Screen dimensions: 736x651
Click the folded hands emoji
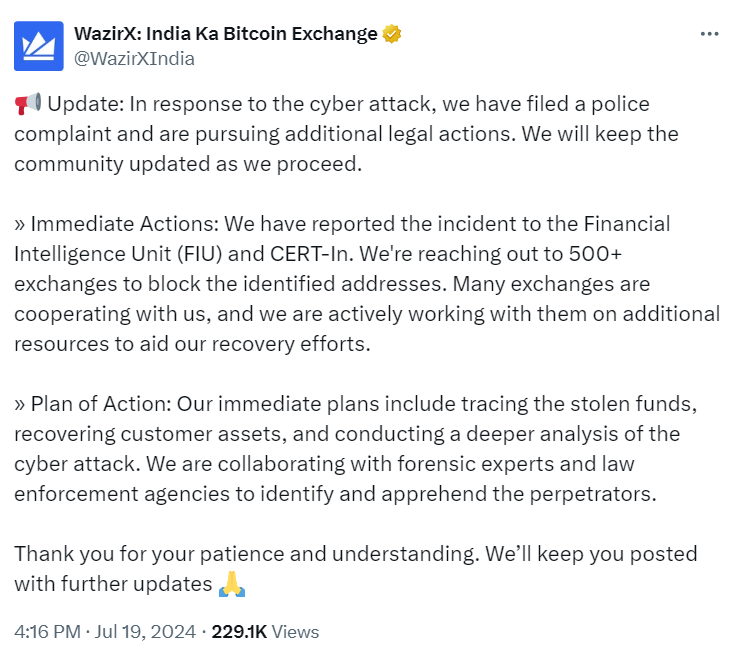(x=232, y=584)
